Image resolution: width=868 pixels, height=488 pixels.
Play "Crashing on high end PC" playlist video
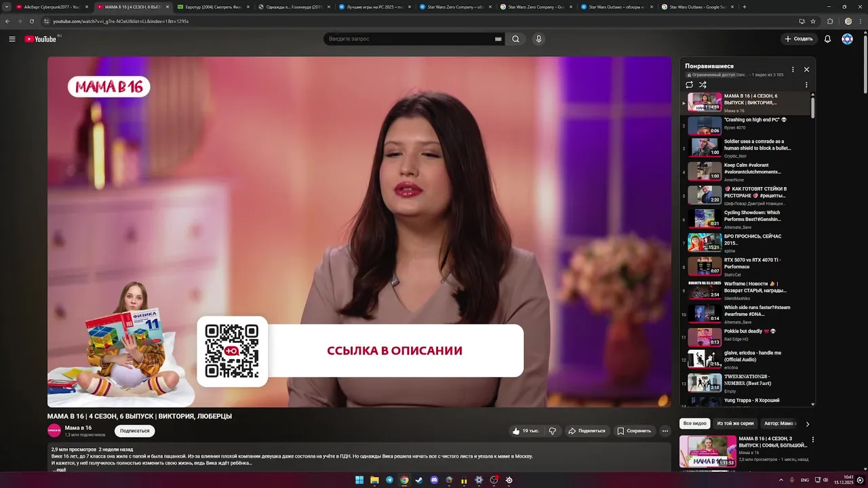tap(746, 126)
